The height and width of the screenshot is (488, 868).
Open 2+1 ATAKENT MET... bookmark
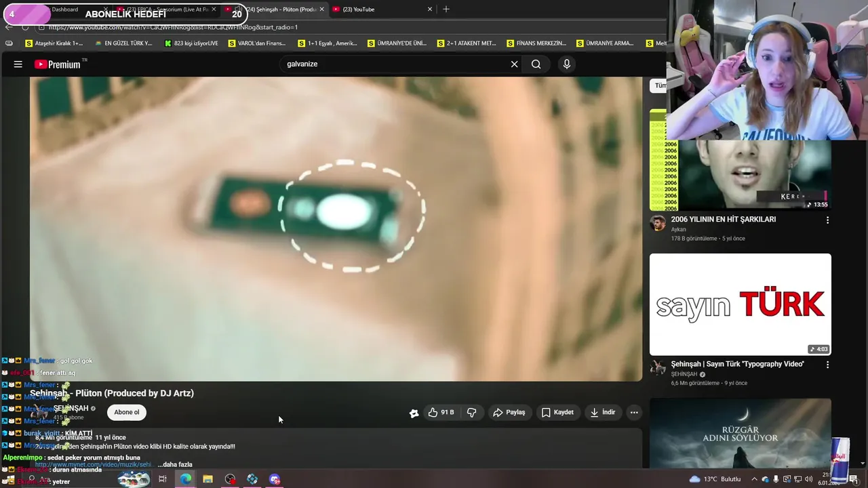coord(467,43)
